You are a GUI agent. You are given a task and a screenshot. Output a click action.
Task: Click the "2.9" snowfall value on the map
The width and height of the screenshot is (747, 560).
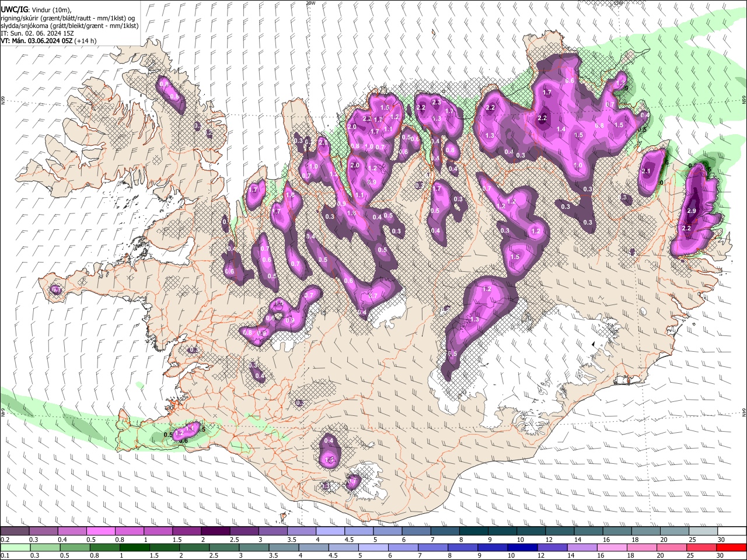pos(692,211)
